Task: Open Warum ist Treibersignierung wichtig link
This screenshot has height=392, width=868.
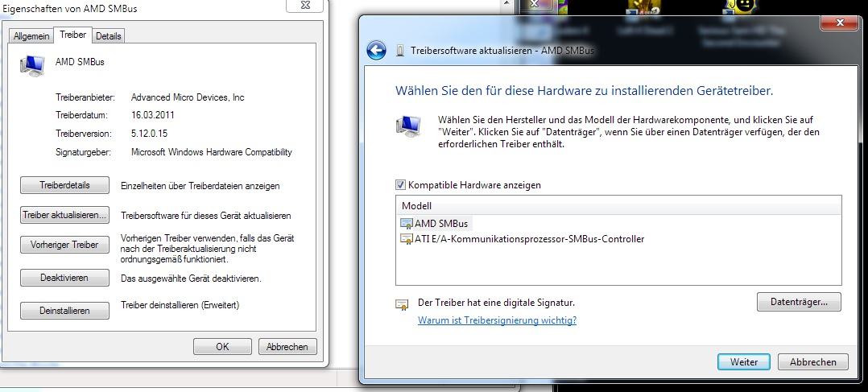Action: click(x=497, y=320)
